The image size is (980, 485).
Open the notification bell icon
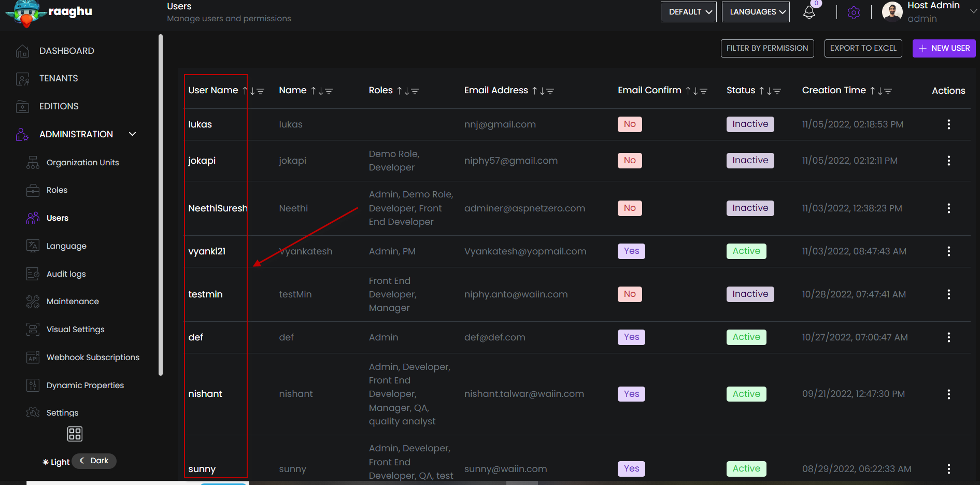click(809, 11)
